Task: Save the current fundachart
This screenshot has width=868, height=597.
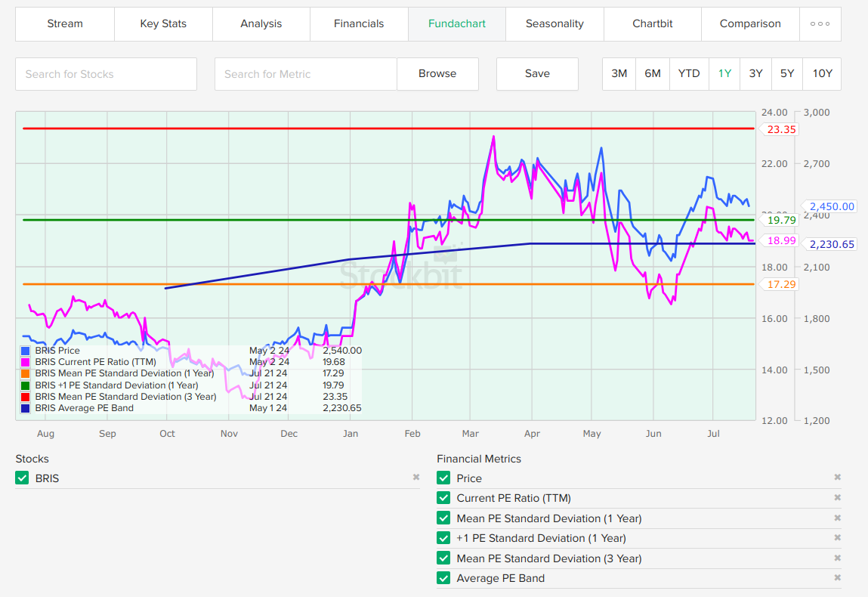Action: pos(537,74)
